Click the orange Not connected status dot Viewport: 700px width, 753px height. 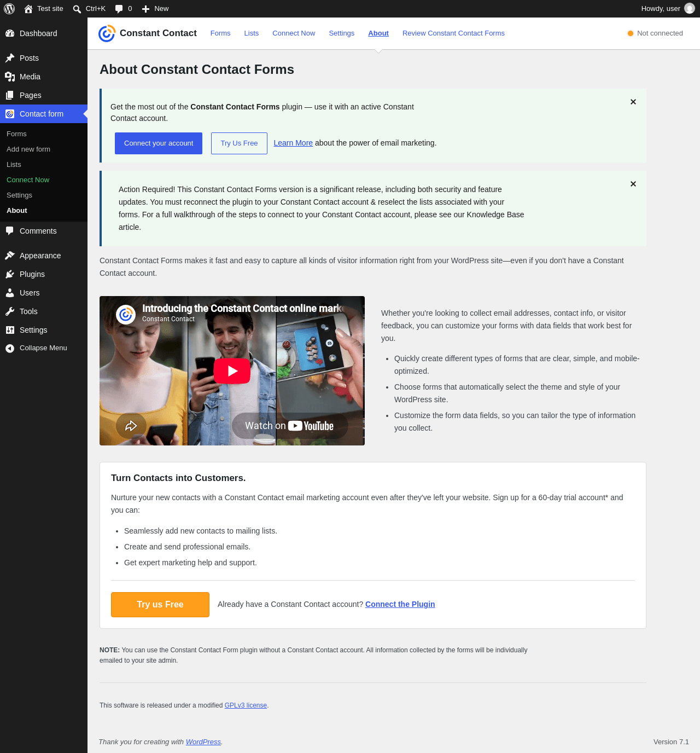(631, 33)
